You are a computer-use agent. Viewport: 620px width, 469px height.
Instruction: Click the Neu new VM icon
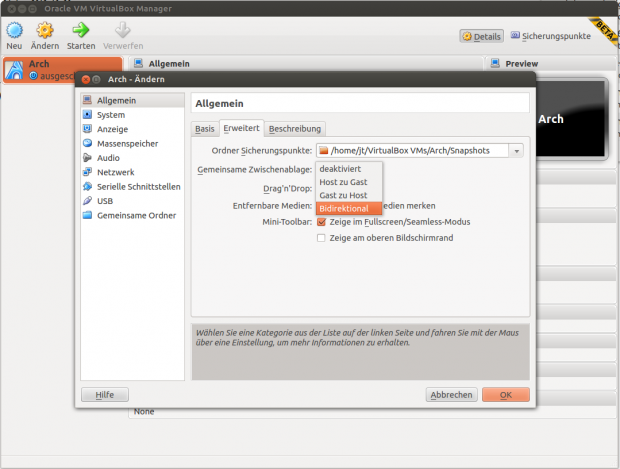click(14, 30)
